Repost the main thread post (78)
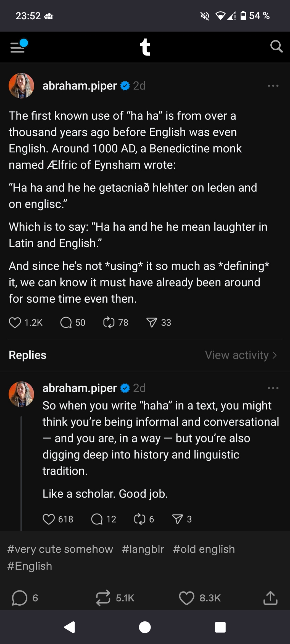The height and width of the screenshot is (644, 290). click(x=109, y=322)
